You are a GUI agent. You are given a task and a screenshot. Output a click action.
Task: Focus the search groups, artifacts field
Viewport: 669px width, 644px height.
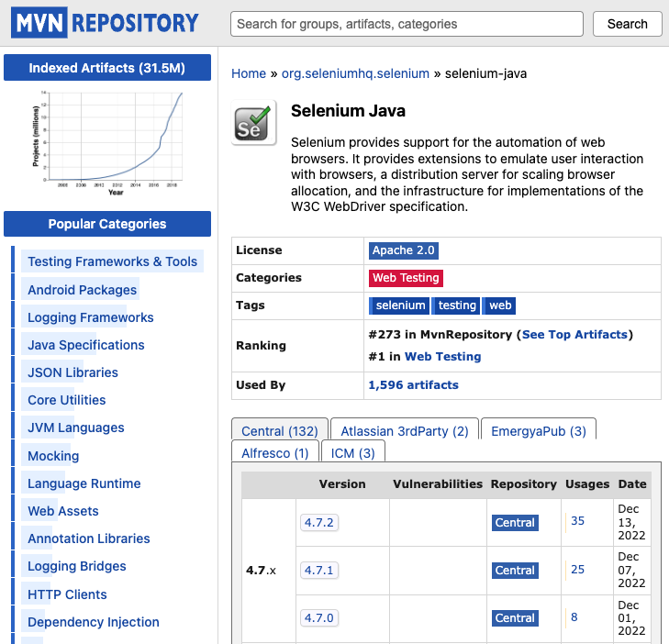pyautogui.click(x=407, y=24)
